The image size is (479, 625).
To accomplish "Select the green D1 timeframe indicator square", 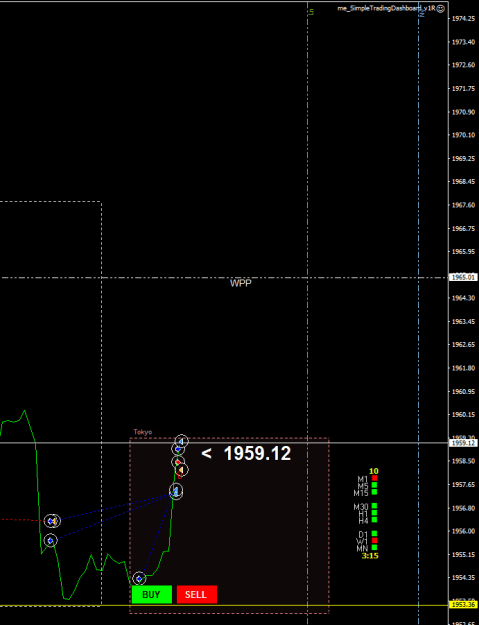I will click(x=374, y=533).
